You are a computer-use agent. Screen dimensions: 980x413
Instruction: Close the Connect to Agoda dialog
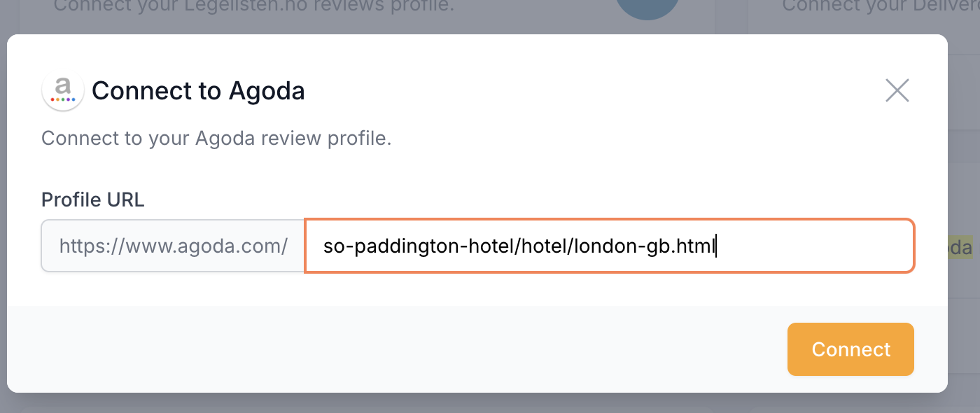pyautogui.click(x=897, y=91)
